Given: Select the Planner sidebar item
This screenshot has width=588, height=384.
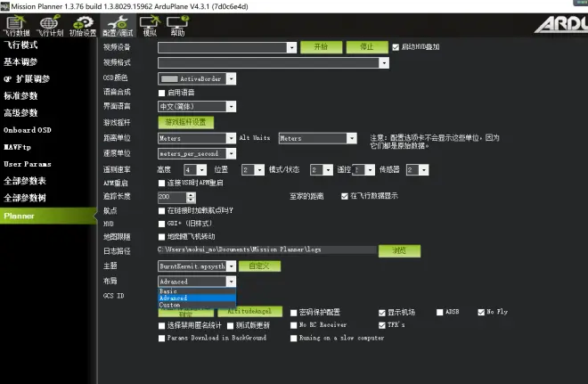Looking at the screenshot, I should point(48,216).
